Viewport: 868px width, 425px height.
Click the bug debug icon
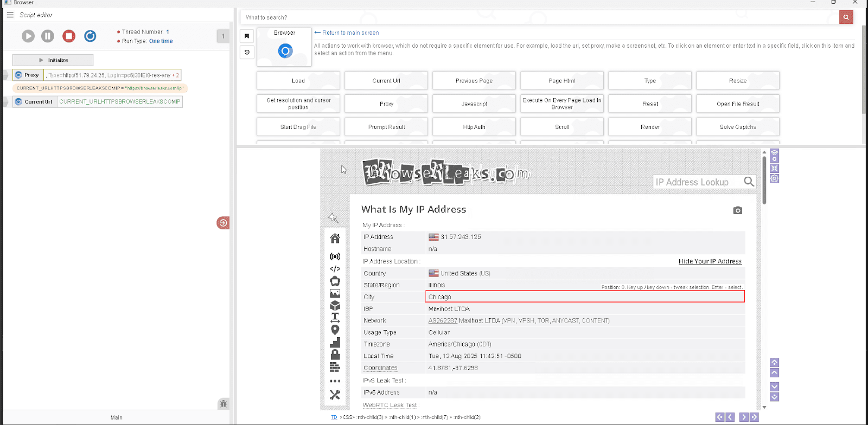(x=223, y=404)
